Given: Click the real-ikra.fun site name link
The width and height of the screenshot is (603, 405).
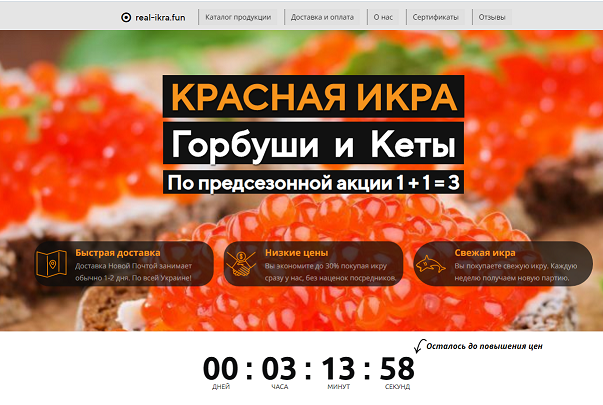Looking at the screenshot, I should coord(160,18).
